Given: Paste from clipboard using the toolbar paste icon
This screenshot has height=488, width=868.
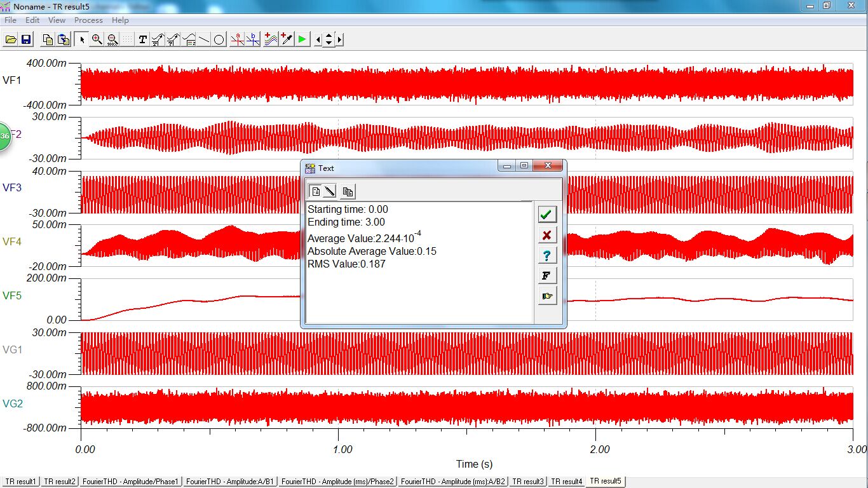Looking at the screenshot, I should (64, 39).
